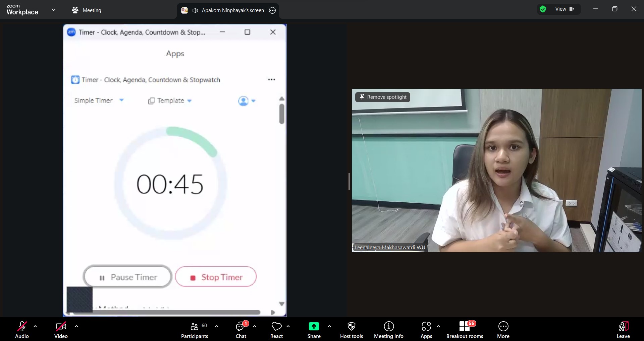This screenshot has height=341, width=644.
Task: Click the meeting encryption shield icon
Action: click(543, 9)
